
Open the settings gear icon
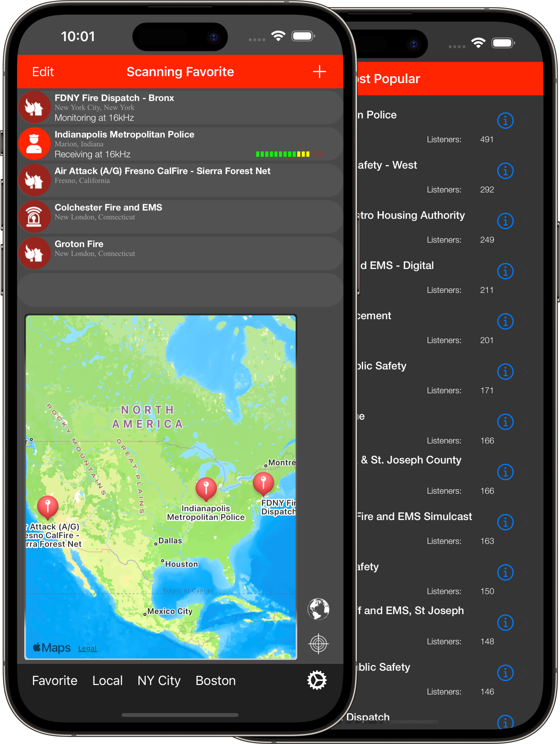click(317, 680)
